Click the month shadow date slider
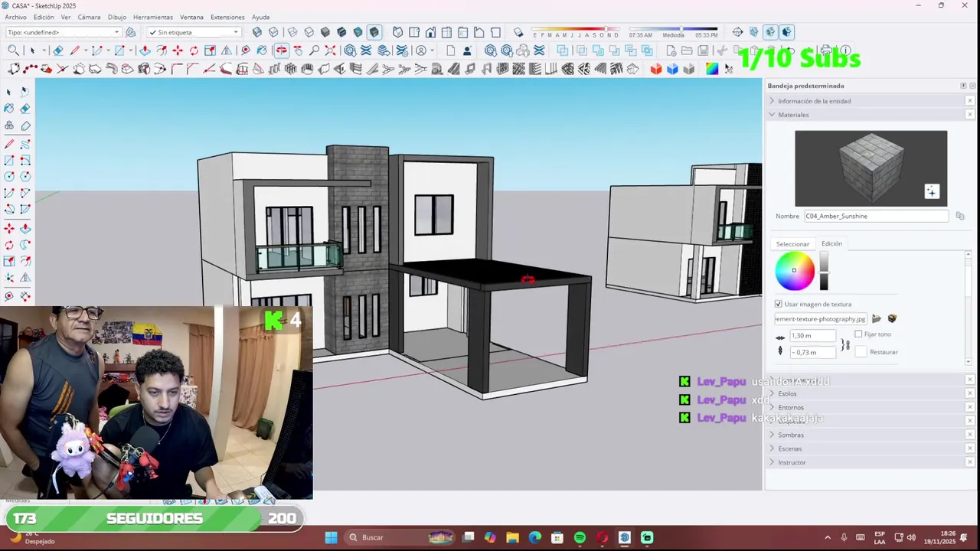Viewport: 980px width, 551px height. [x=576, y=29]
